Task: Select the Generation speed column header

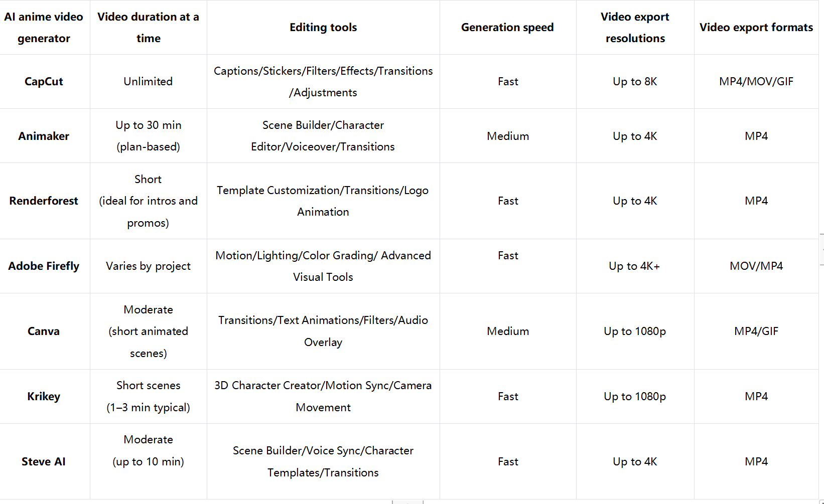Action: pyautogui.click(x=507, y=28)
